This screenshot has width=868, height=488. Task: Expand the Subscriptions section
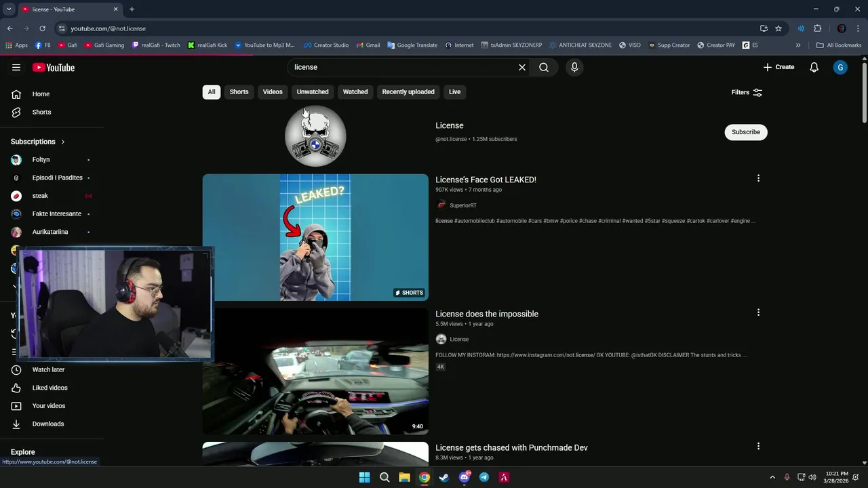point(38,142)
